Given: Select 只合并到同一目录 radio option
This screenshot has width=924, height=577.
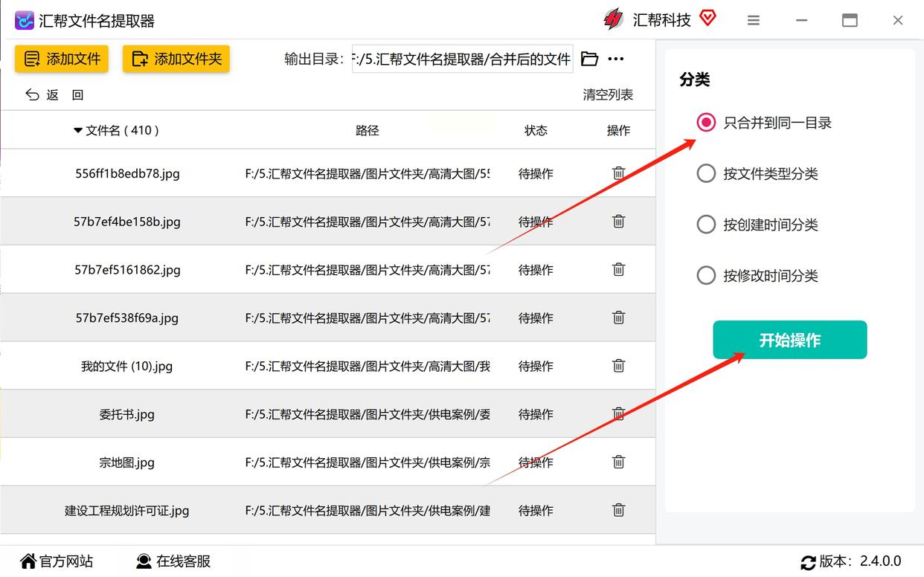Looking at the screenshot, I should (x=706, y=123).
